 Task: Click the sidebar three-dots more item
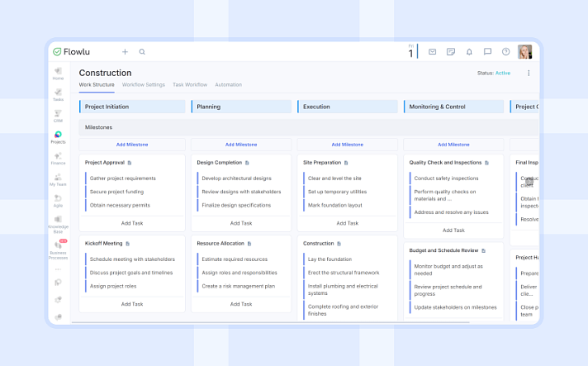[x=58, y=269]
